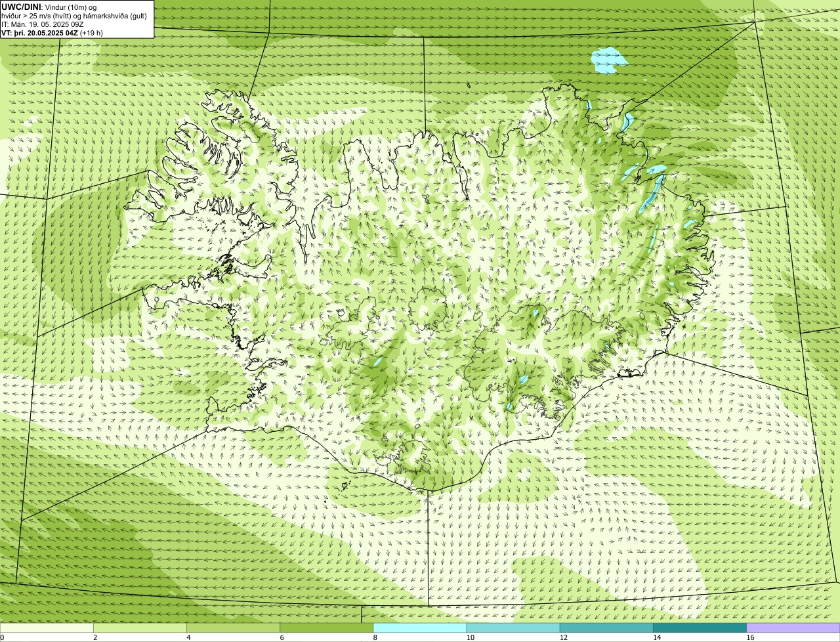Click the 0–2 m/s pale yellow legend swatch
The height and width of the screenshot is (642, 840).
47,628
